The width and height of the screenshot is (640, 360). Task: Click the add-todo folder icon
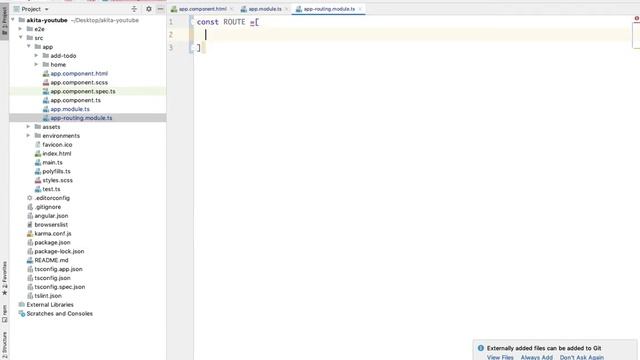[x=46, y=56]
